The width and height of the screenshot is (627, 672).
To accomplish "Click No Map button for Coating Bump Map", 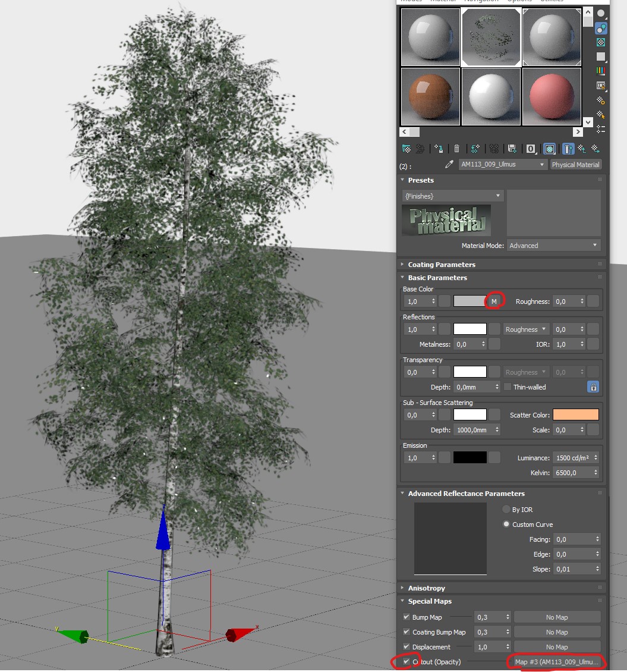I will tap(557, 632).
